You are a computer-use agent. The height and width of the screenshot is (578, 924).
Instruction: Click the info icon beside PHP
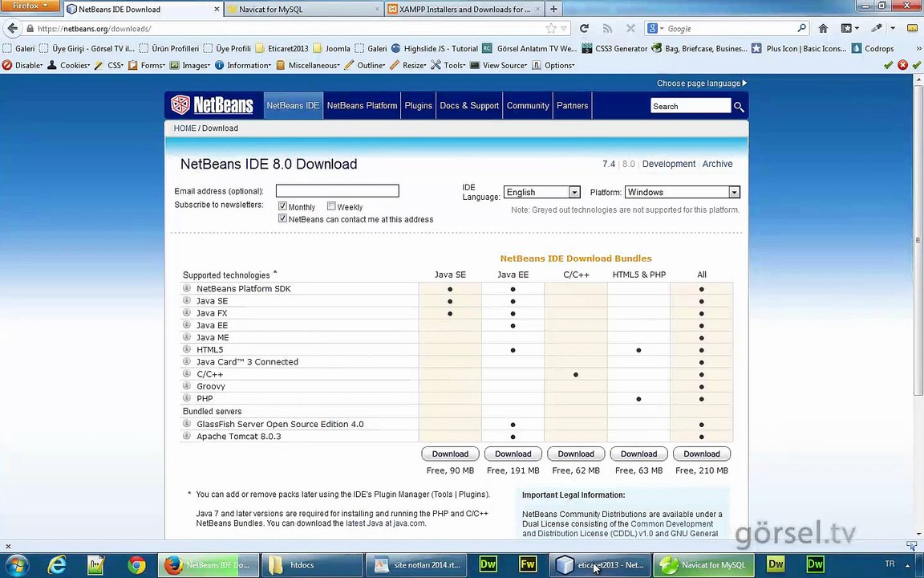[x=187, y=398]
